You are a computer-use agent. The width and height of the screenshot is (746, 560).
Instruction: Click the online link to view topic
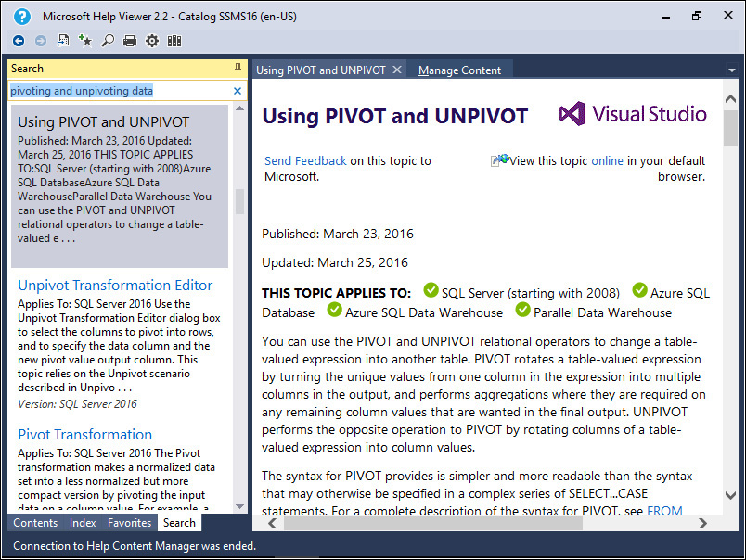tap(607, 161)
